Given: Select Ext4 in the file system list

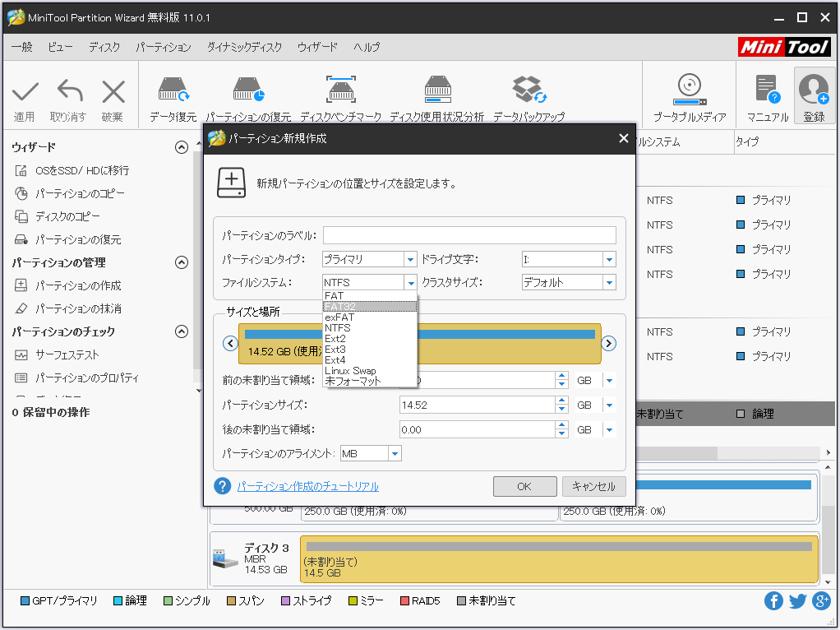Looking at the screenshot, I should (x=370, y=360).
